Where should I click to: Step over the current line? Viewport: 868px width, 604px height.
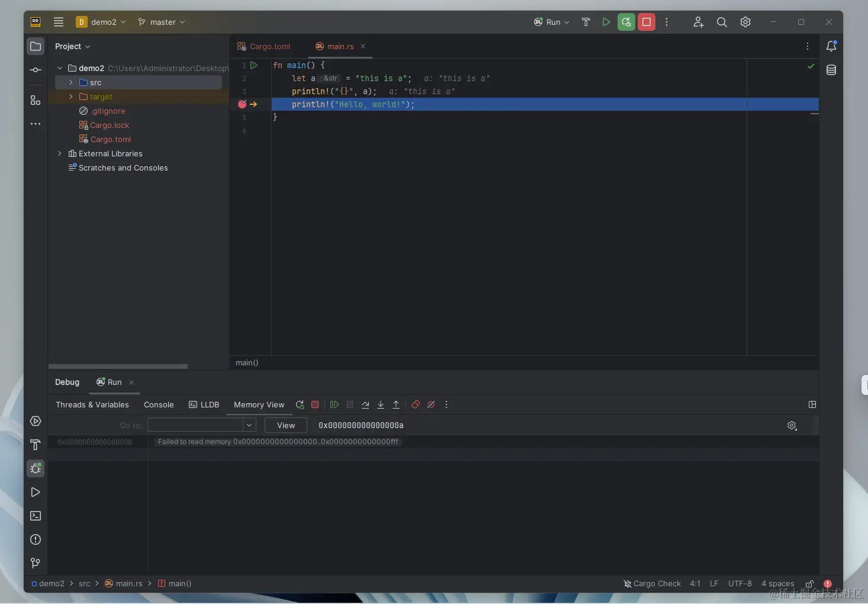point(365,404)
